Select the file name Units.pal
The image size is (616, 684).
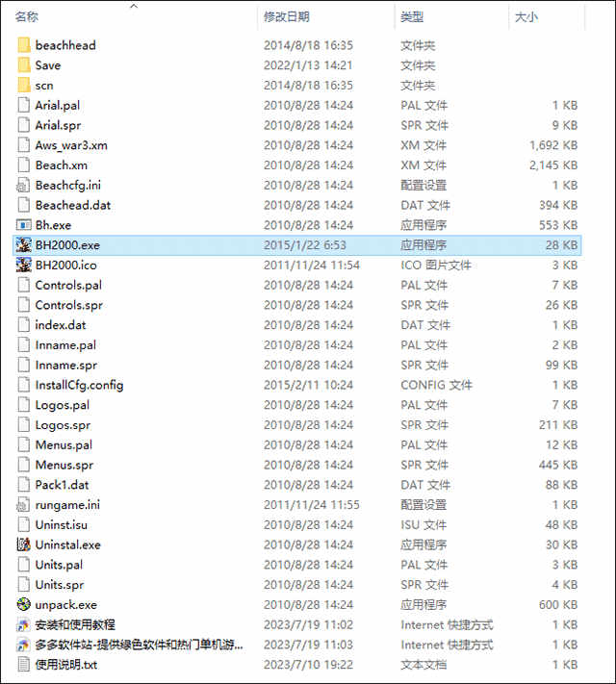point(59,566)
